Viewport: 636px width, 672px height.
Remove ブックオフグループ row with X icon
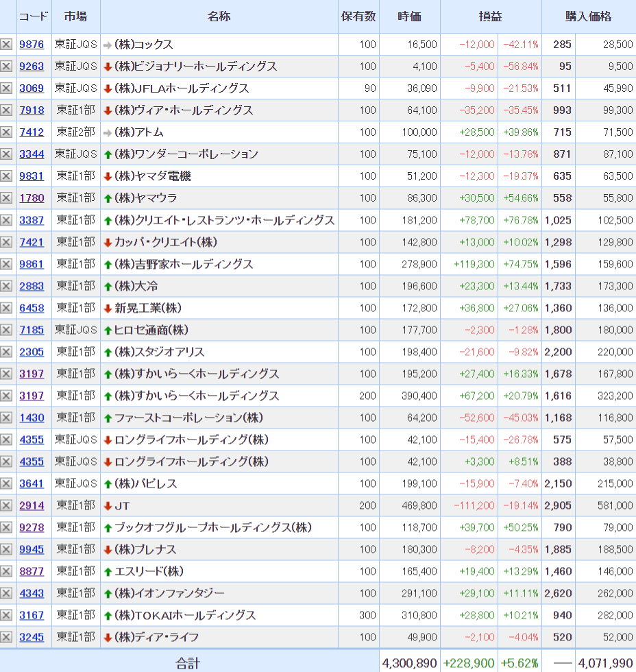pyautogui.click(x=6, y=527)
